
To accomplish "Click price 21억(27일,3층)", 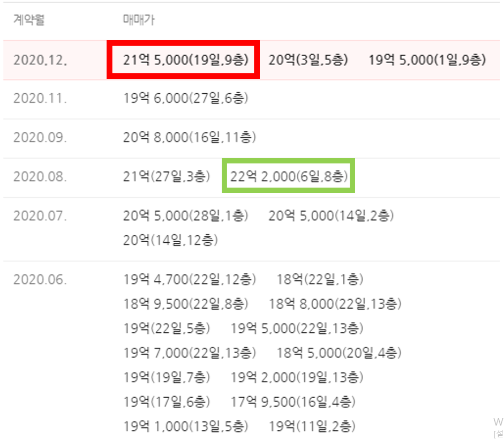I will [x=167, y=176].
